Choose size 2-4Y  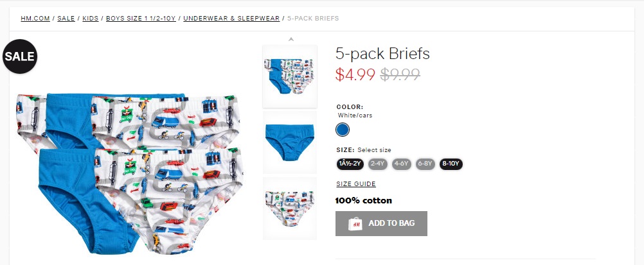coord(377,164)
